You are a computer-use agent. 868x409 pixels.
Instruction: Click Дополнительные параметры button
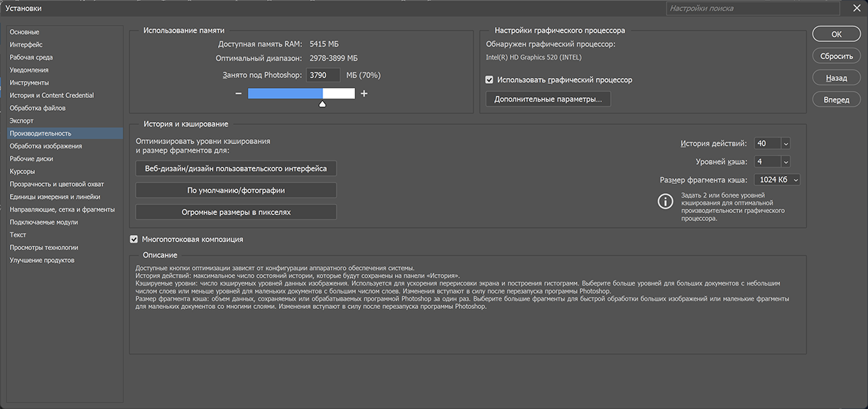pos(548,99)
